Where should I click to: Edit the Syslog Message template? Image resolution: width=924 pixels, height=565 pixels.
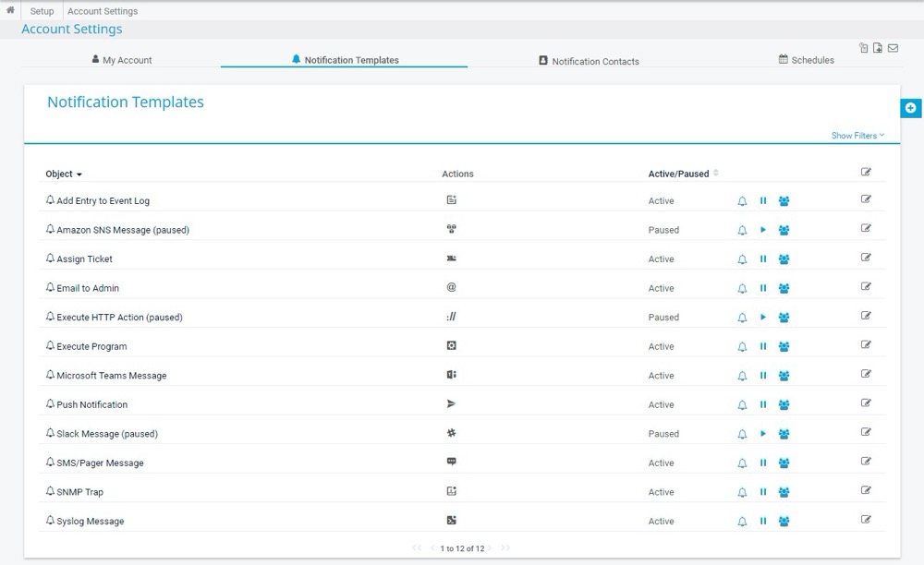click(x=866, y=520)
